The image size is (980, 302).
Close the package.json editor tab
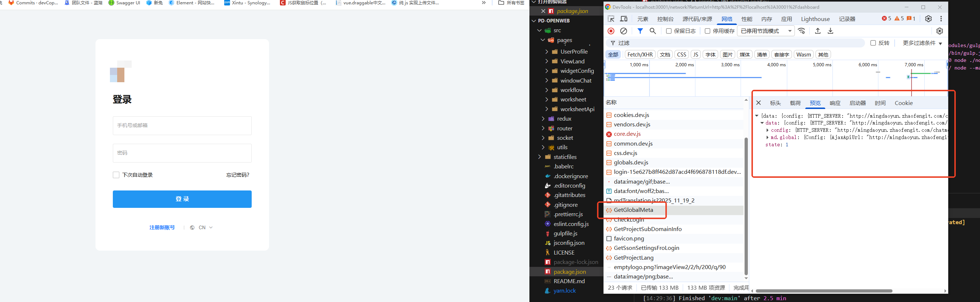click(543, 11)
